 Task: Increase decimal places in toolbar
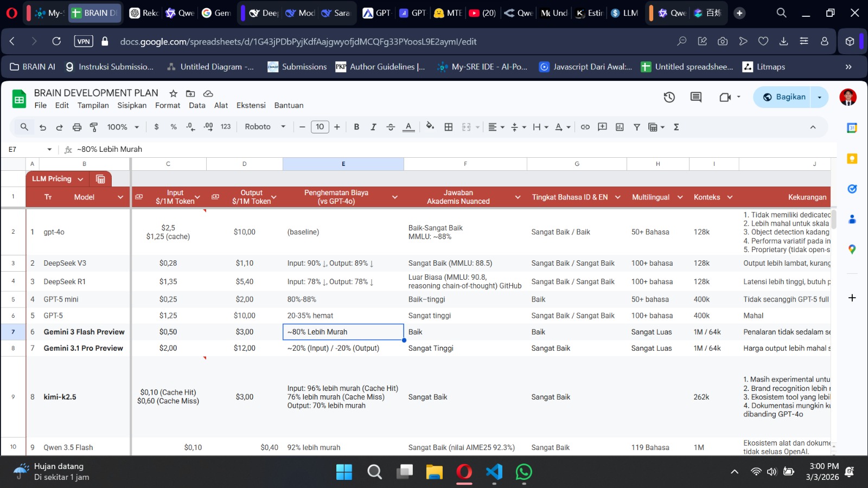click(208, 127)
